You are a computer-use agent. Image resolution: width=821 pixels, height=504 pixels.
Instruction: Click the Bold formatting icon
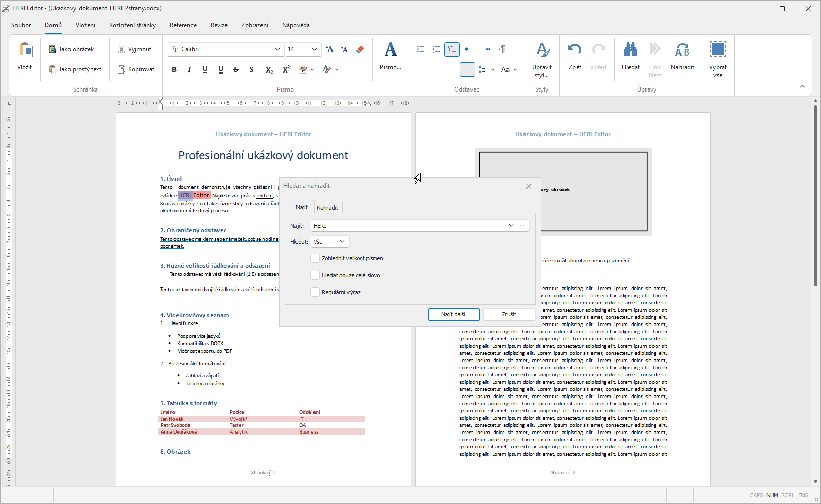[x=174, y=69]
